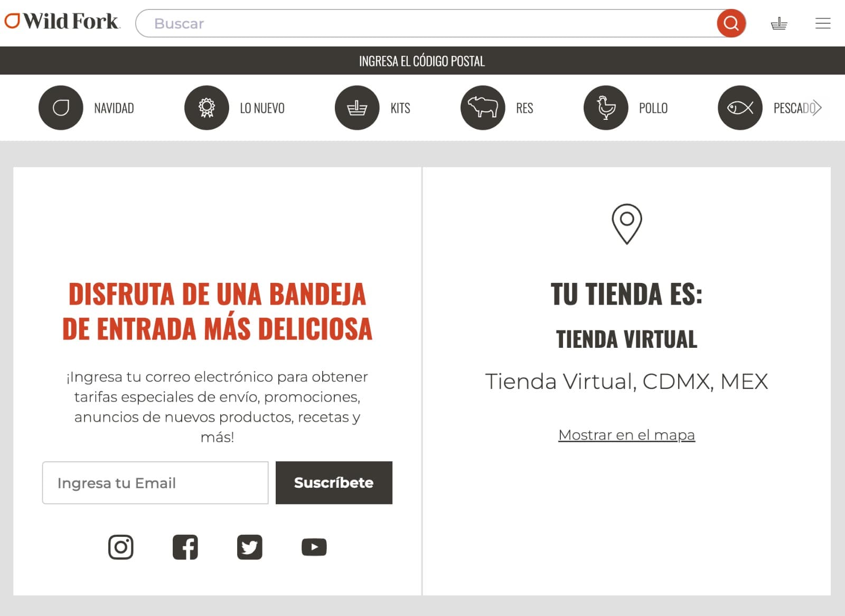Click the Ingresa tu Email field
Image resolution: width=845 pixels, height=616 pixels.
155,482
